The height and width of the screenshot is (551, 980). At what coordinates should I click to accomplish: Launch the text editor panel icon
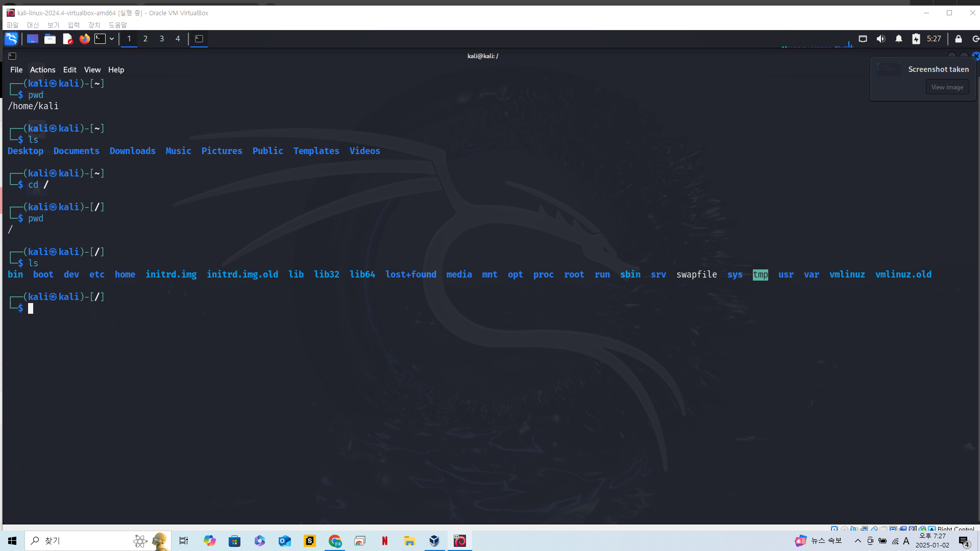pyautogui.click(x=67, y=39)
